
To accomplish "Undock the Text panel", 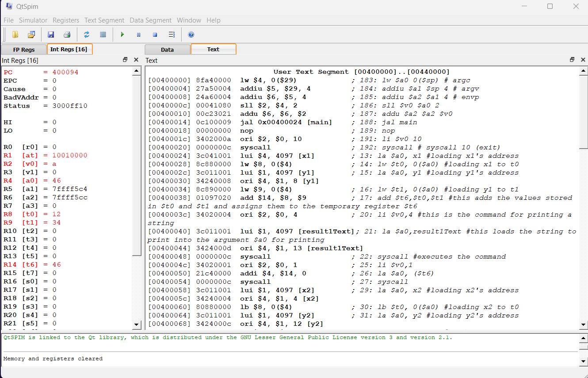I will tap(572, 59).
